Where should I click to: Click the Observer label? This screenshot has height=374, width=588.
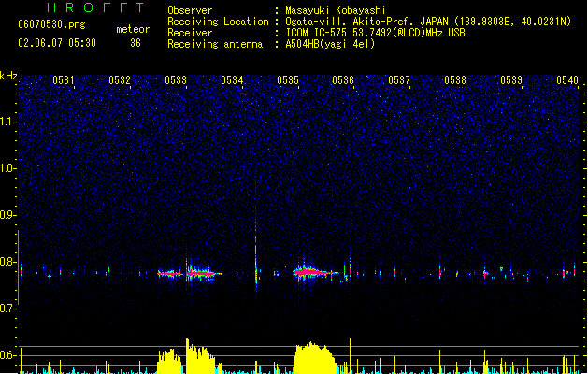point(190,10)
